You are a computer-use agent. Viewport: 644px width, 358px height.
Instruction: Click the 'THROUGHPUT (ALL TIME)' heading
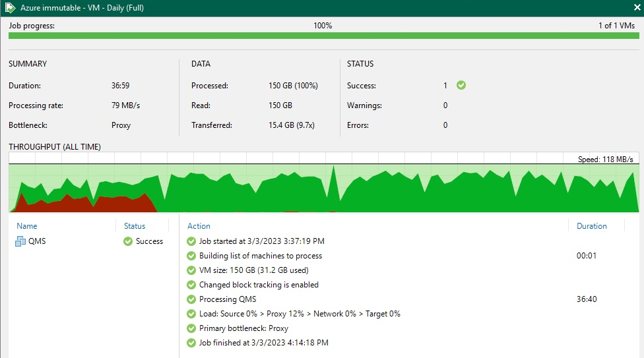tap(55, 147)
